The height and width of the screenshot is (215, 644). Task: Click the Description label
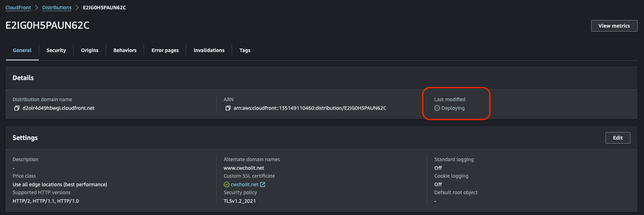(26, 159)
